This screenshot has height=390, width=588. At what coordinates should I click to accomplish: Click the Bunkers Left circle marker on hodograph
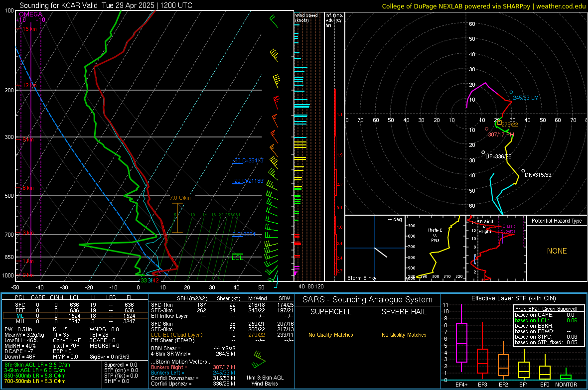pyautogui.click(x=511, y=92)
